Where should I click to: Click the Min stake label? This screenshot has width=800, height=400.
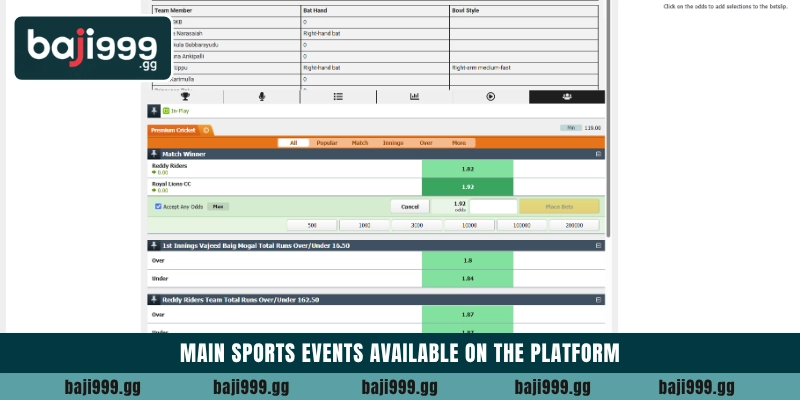[571, 128]
